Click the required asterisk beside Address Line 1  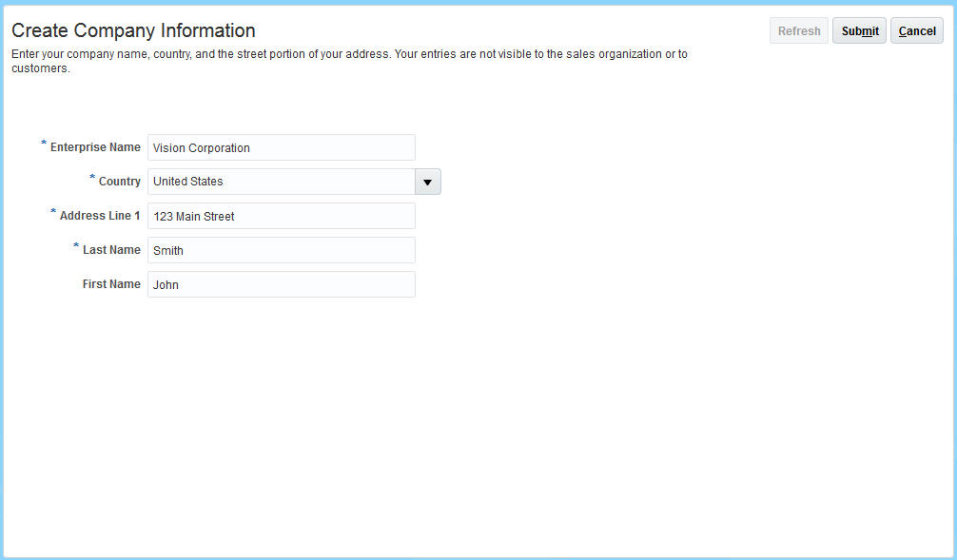click(53, 213)
